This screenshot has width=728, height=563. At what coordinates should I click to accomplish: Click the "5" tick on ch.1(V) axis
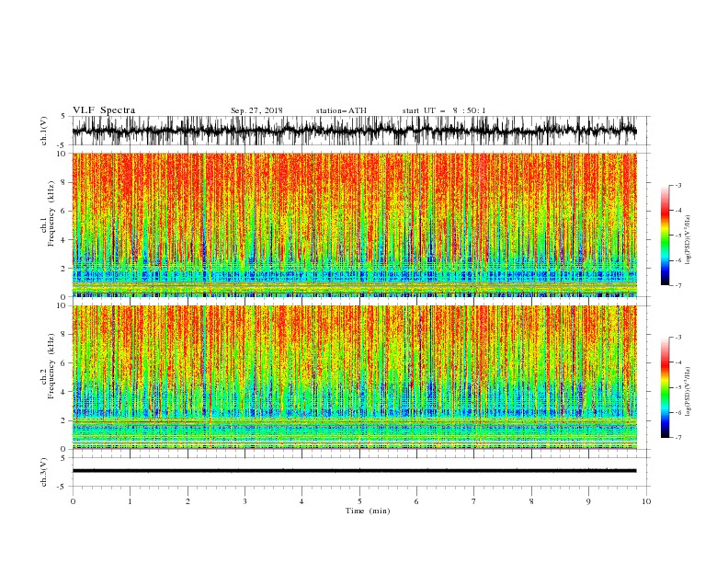(x=64, y=116)
